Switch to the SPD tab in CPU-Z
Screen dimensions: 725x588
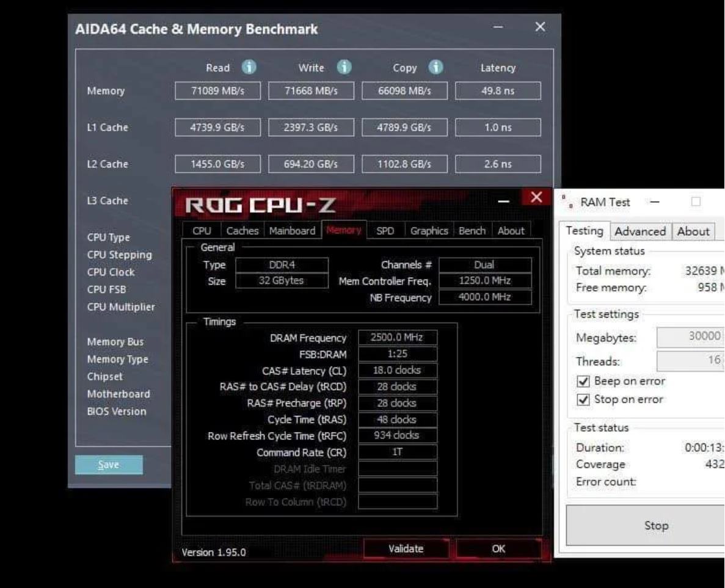click(x=385, y=231)
